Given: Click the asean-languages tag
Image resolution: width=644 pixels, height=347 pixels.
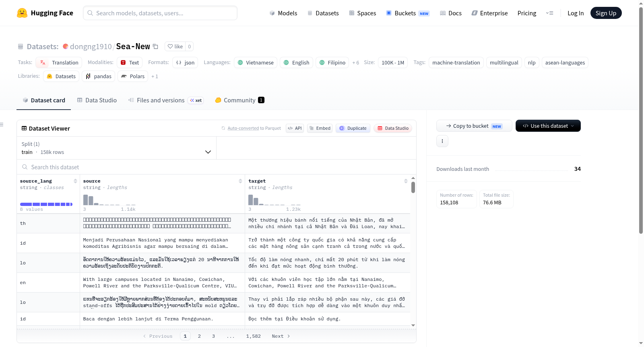Looking at the screenshot, I should click(x=565, y=62).
